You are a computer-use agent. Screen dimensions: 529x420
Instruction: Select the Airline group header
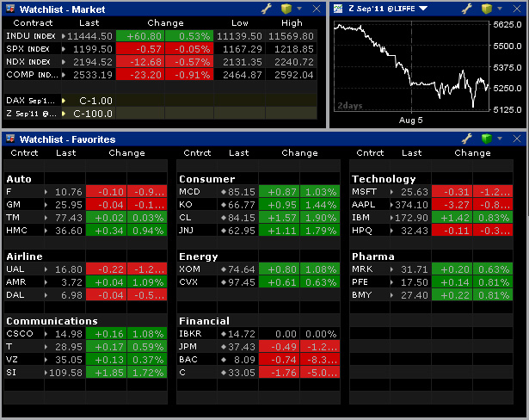click(24, 256)
